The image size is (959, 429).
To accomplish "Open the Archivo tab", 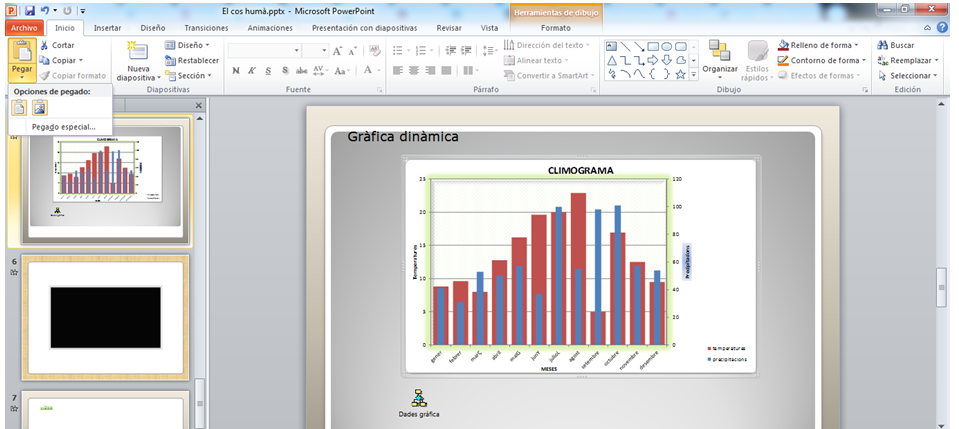I will click(24, 28).
